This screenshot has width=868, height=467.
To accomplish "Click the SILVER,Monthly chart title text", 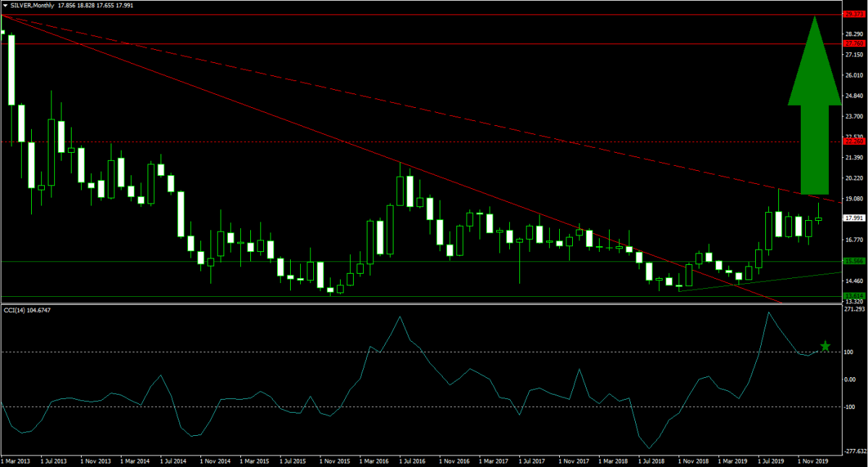I will [x=33, y=5].
